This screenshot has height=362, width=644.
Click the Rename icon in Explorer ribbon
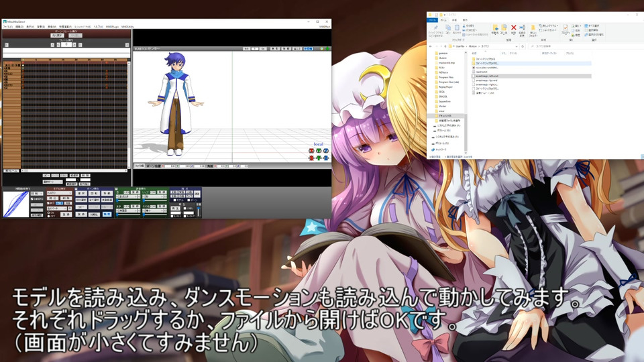[522, 27]
